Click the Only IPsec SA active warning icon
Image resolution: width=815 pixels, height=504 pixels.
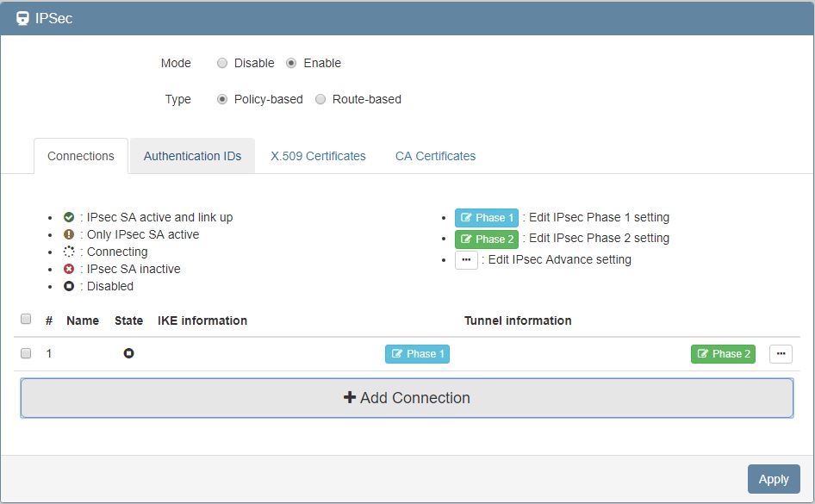(x=69, y=234)
